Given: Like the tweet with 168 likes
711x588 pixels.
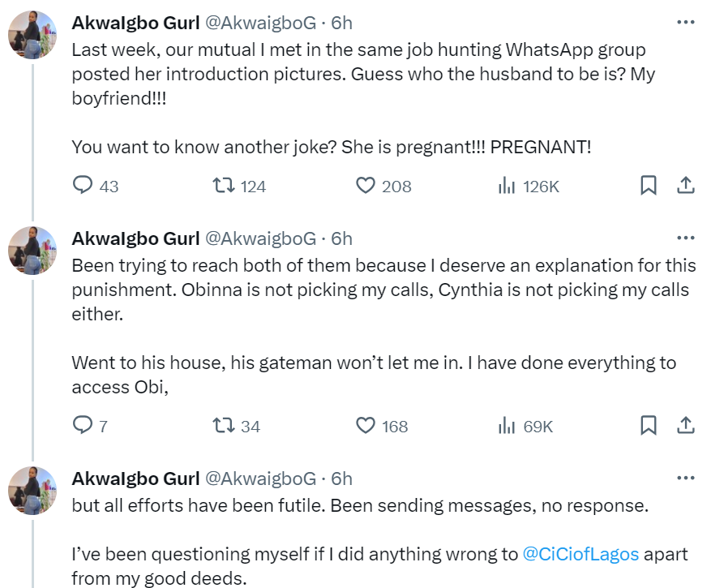Looking at the screenshot, I should pyautogui.click(x=366, y=425).
